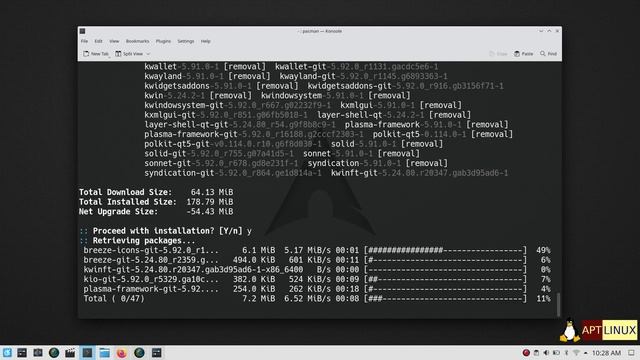Open the Bluetooth tray icon
The height and width of the screenshot is (360, 640).
tap(567, 353)
